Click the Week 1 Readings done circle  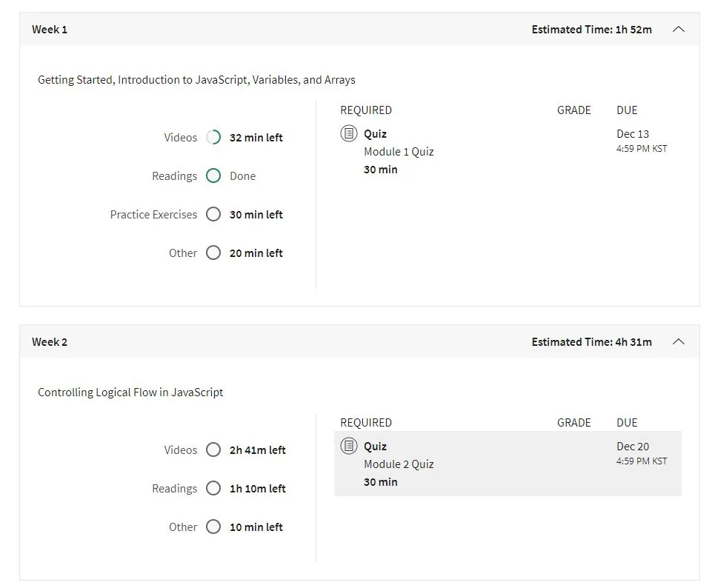pos(213,176)
